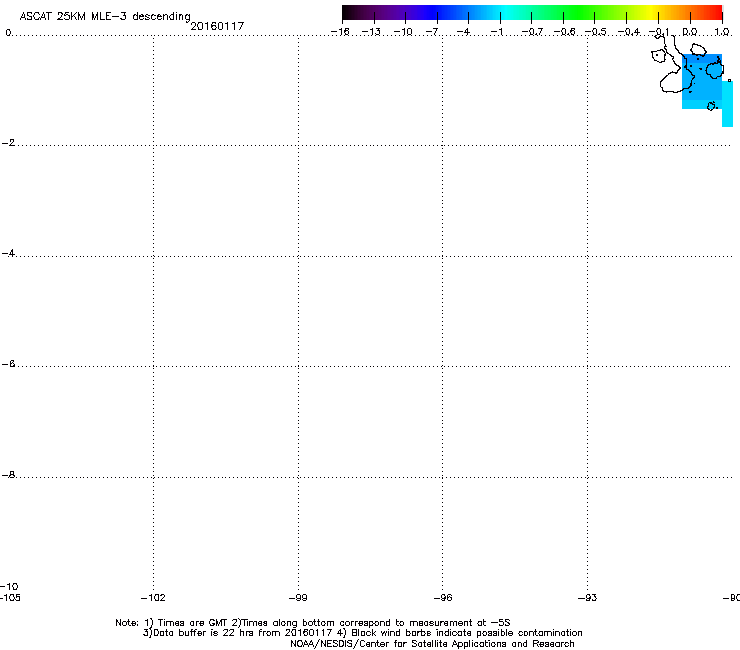
Task: Click the 1.0 label on the color scale
Action: point(722,32)
